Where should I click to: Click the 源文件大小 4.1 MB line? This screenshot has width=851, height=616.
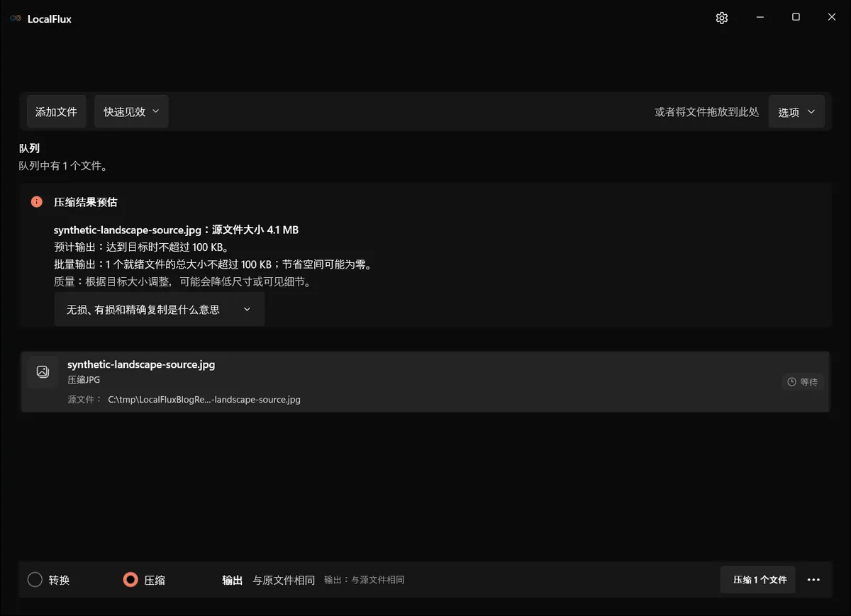point(176,230)
